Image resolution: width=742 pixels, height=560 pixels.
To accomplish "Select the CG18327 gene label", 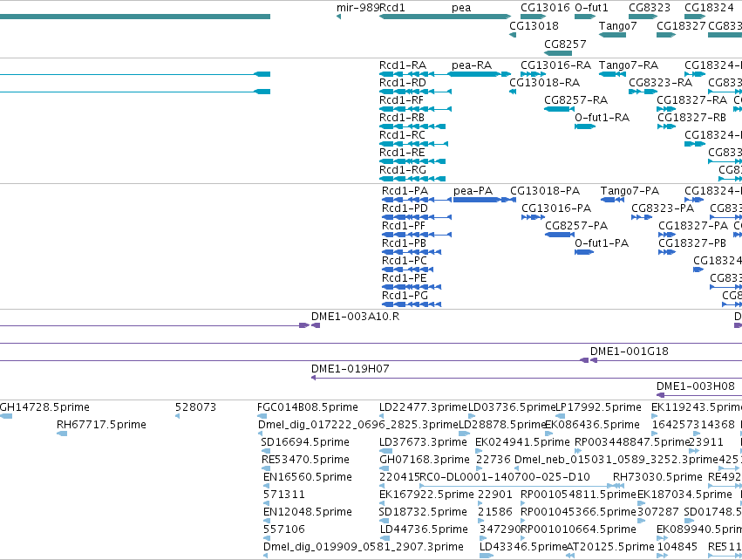I will pos(681,25).
